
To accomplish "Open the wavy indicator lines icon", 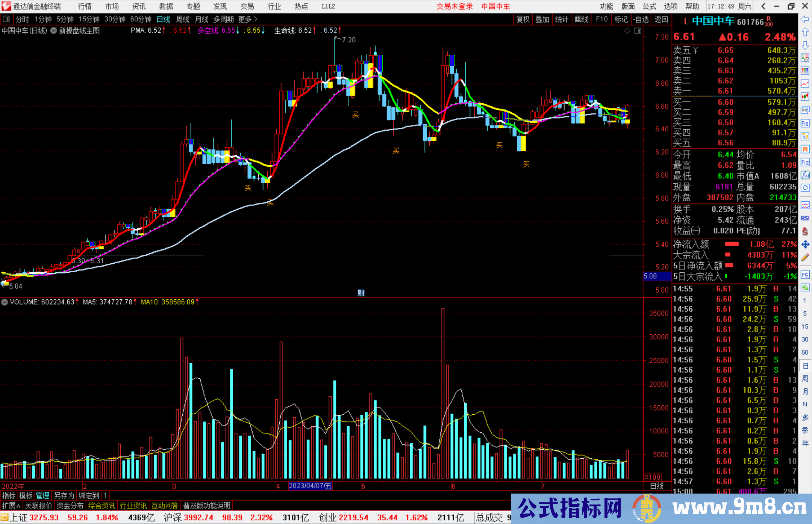I will tap(805, 205).
